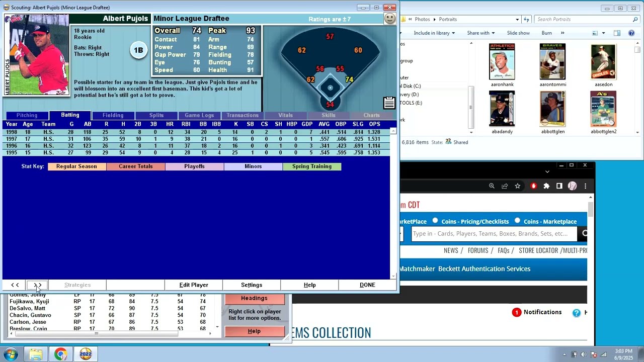This screenshot has width=644, height=362.
Task: Open the Windows Start button
Action: pyautogui.click(x=11, y=354)
